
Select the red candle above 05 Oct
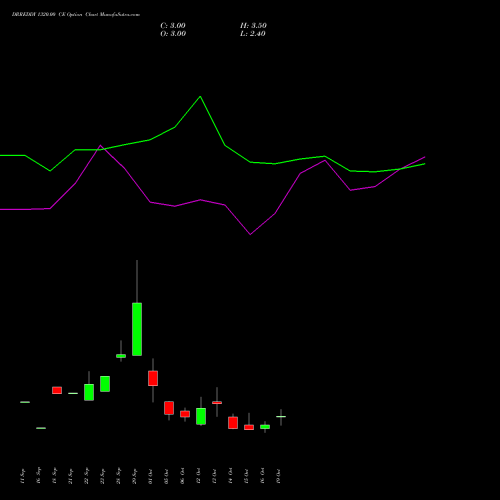pyautogui.click(x=169, y=408)
